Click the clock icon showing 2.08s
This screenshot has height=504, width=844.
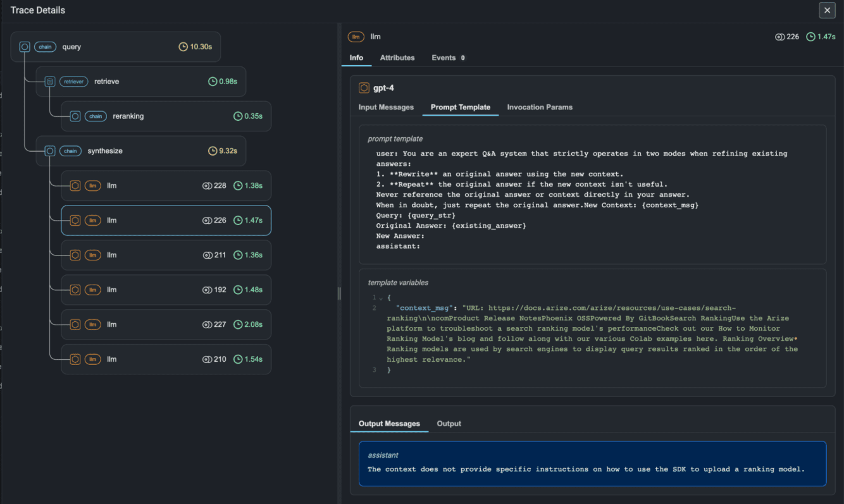[x=237, y=324]
